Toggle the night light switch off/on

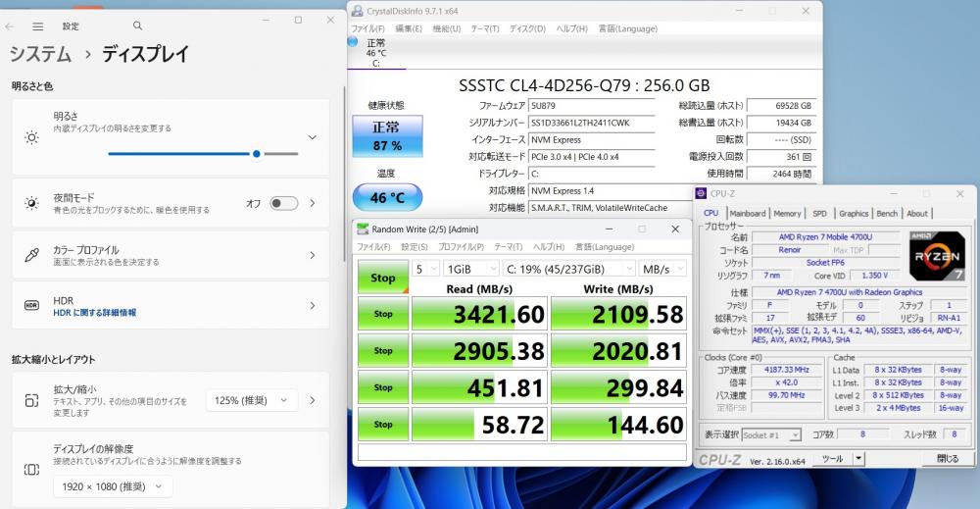coord(284,203)
